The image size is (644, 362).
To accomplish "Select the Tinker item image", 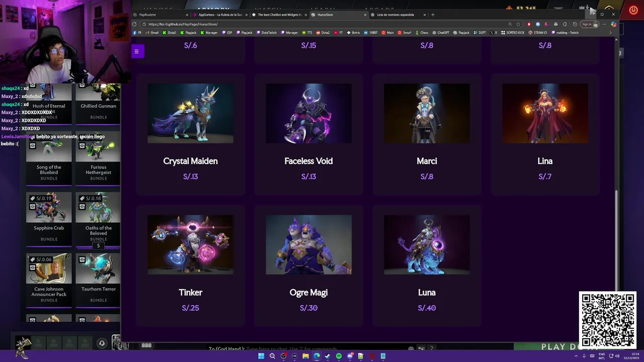I will (x=190, y=245).
